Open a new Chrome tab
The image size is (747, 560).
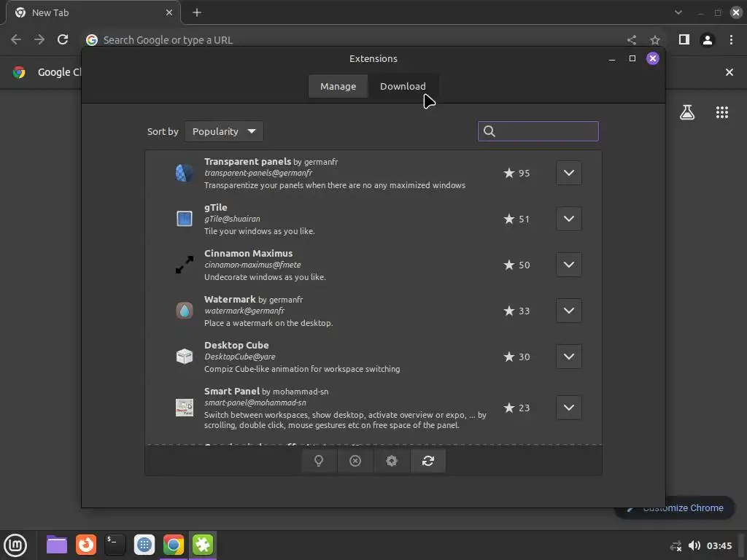pyautogui.click(x=197, y=13)
